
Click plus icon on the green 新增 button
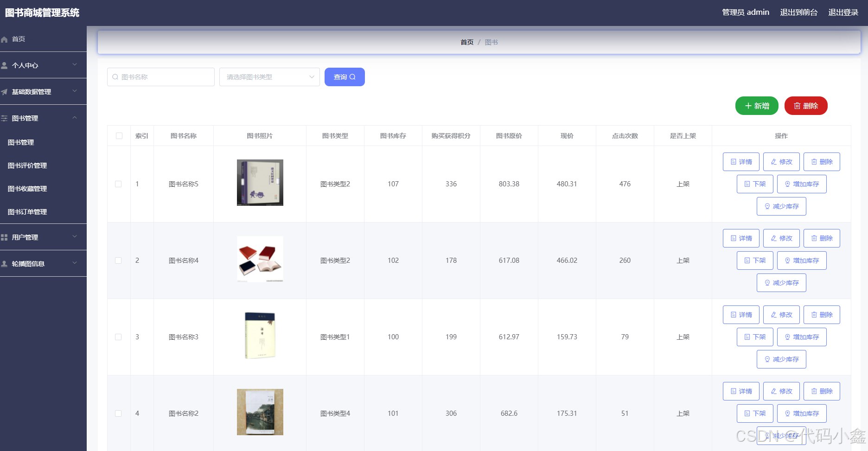tap(748, 106)
